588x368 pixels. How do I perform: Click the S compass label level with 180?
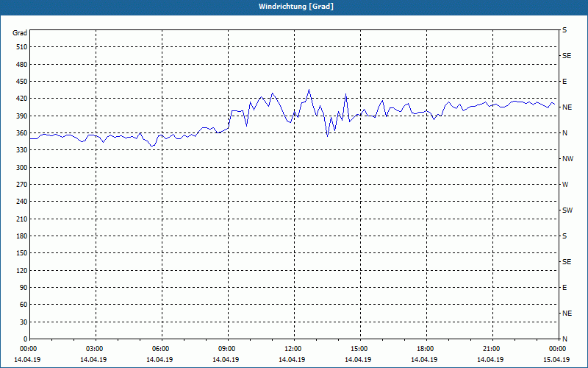pyautogui.click(x=564, y=236)
